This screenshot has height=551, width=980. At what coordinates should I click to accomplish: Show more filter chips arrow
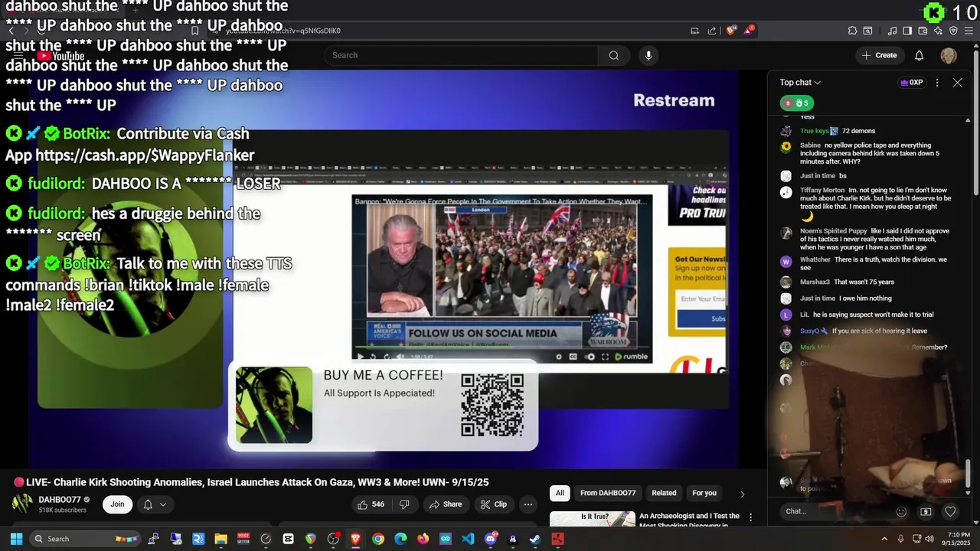tap(742, 494)
